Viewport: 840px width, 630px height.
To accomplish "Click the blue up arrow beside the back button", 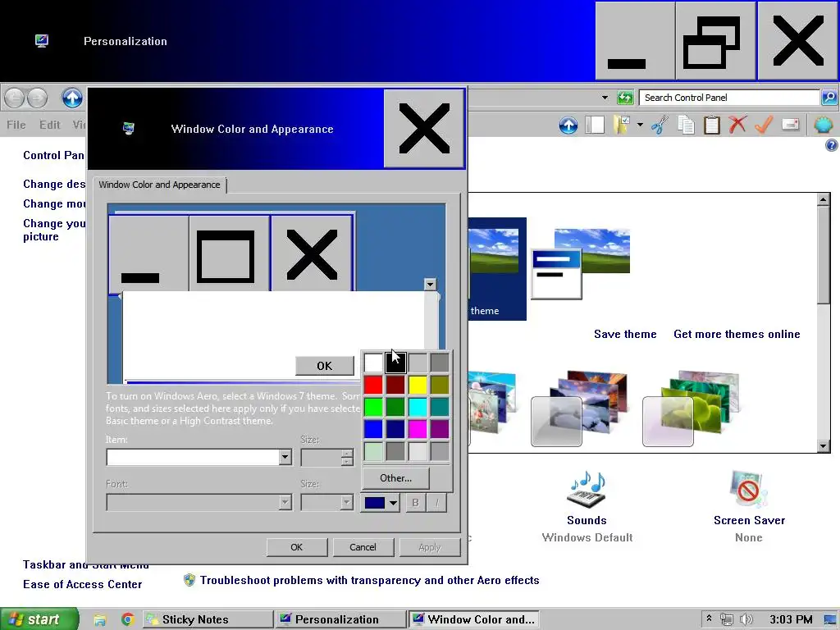I will (72, 98).
